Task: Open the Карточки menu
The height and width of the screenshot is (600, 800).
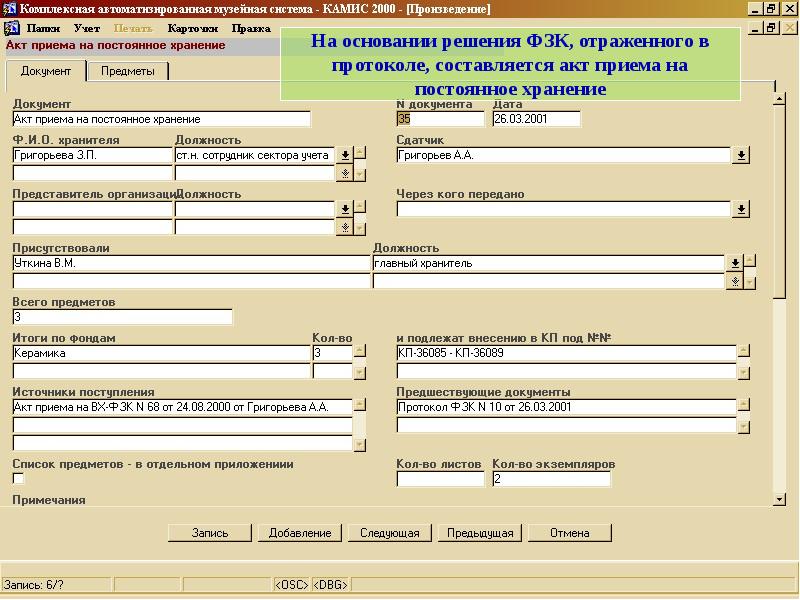Action: 192,28
